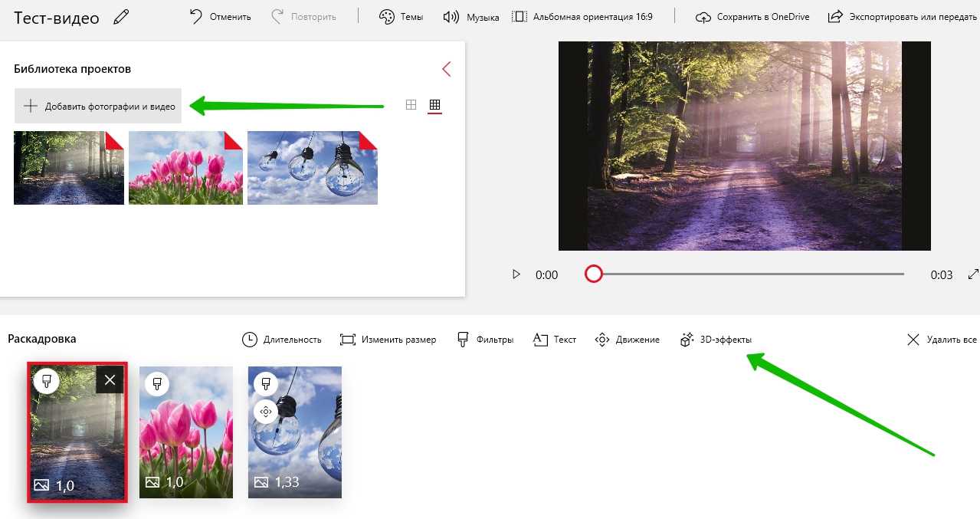Expand preview to full screen
The image size is (980, 519).
(973, 274)
